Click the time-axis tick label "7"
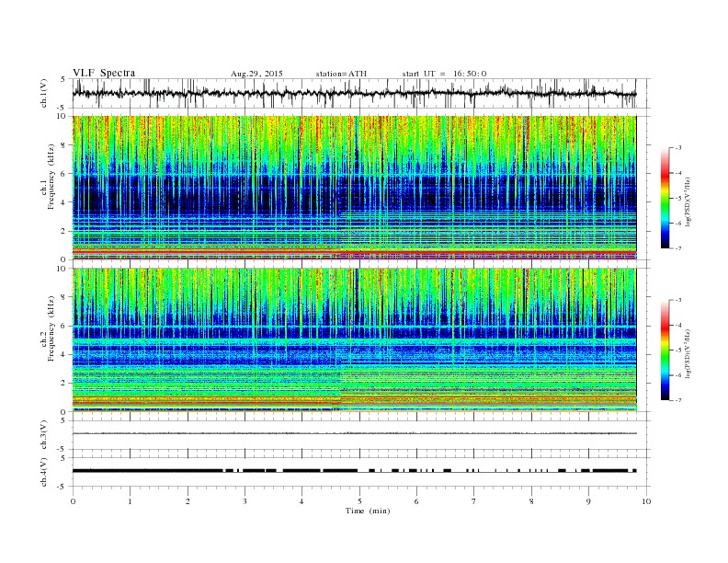This screenshot has height=563, width=728. pos(474,501)
